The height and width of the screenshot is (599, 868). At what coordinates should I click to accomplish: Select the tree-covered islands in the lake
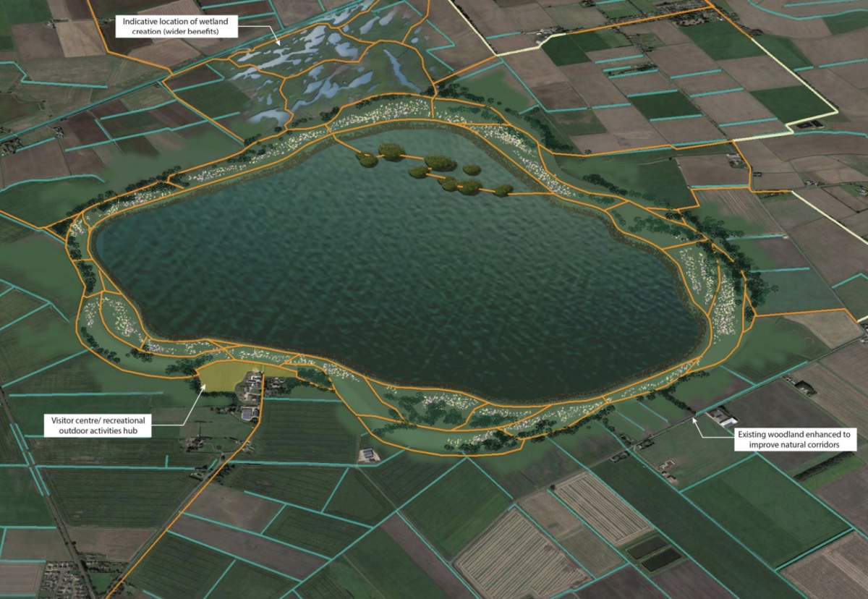(x=434, y=170)
